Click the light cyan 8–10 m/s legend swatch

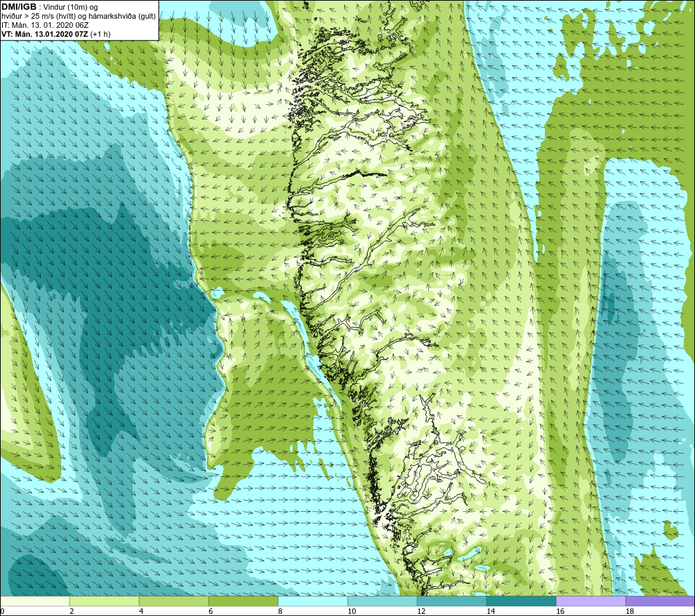[313, 601]
